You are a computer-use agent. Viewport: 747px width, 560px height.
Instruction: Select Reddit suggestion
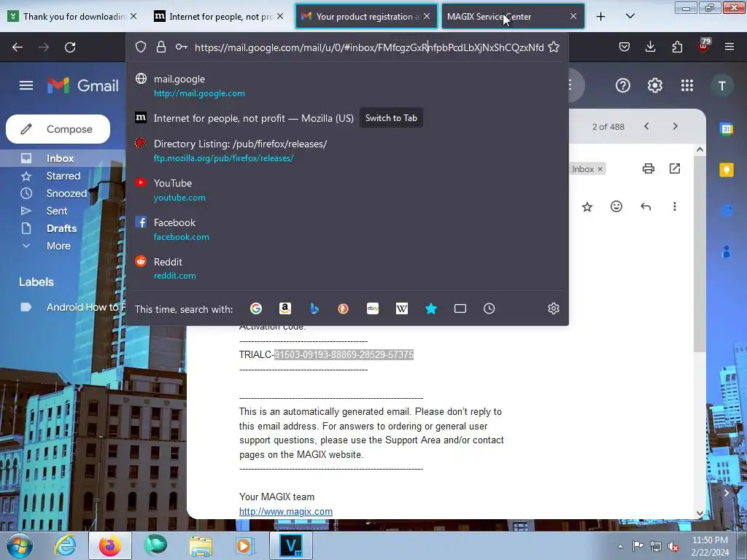tap(347, 268)
